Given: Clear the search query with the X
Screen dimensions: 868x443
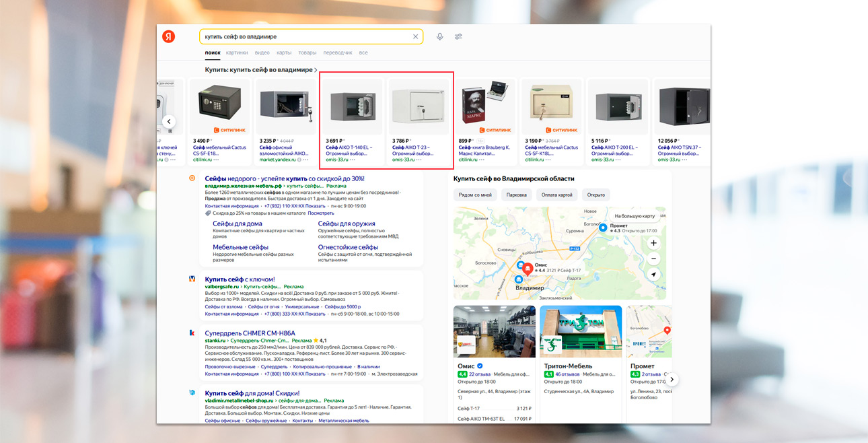Looking at the screenshot, I should [415, 37].
